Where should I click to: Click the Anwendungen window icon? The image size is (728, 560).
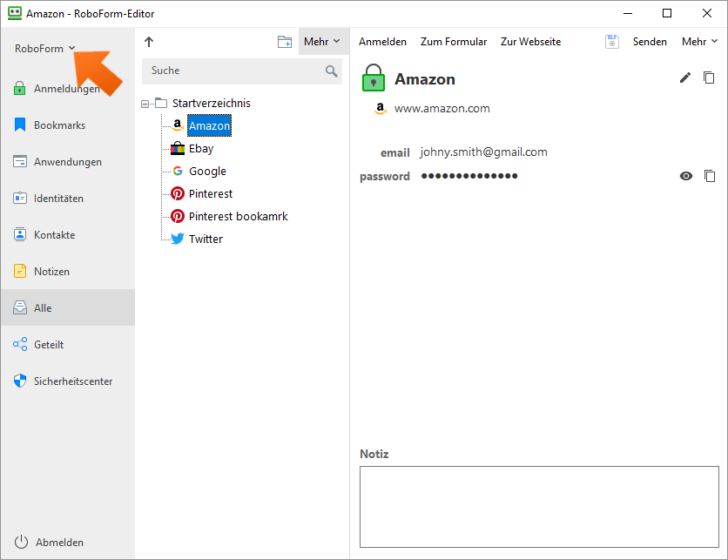20,161
